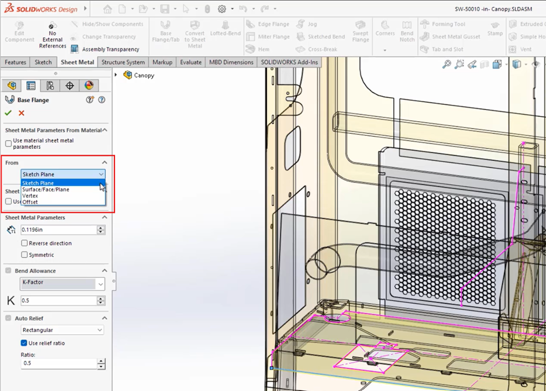Toggle Auto Relief section checkbox
Image resolution: width=546 pixels, height=391 pixels.
(x=8, y=318)
